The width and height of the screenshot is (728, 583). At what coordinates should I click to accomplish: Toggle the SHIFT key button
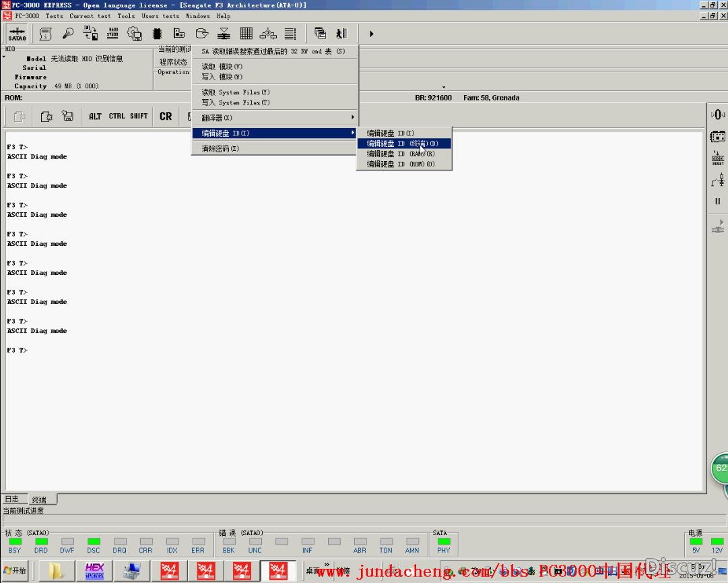139,117
